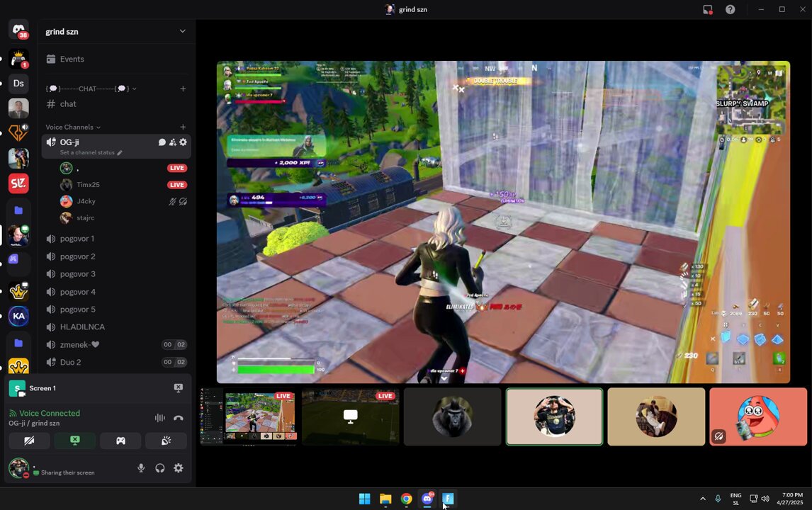The height and width of the screenshot is (510, 812).
Task: Toggle green screen share button
Action: pos(75,441)
